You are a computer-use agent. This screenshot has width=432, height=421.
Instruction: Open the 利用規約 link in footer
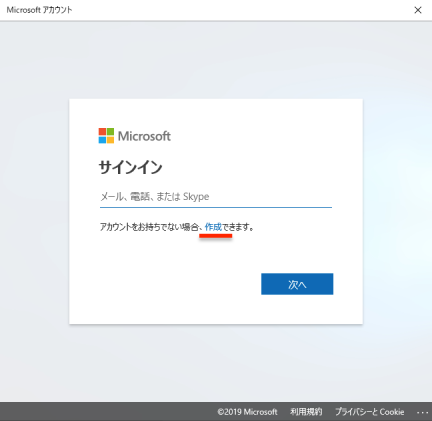[306, 412]
